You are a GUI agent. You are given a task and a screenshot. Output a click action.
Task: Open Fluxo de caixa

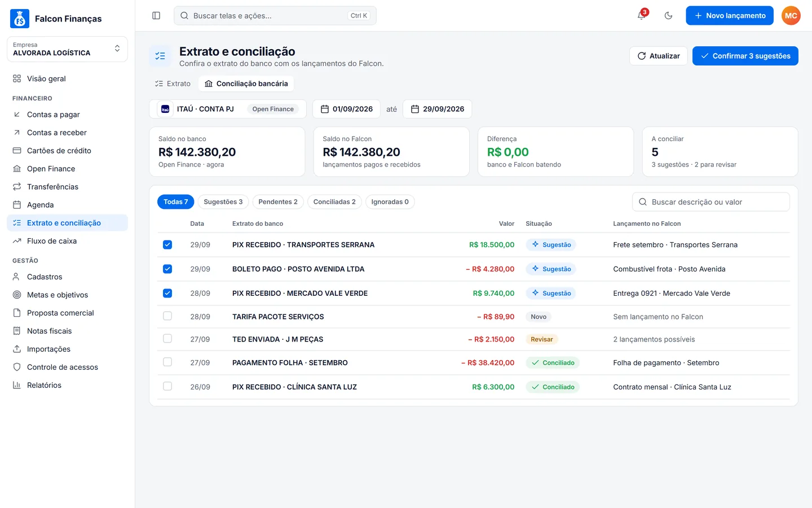(x=67, y=241)
